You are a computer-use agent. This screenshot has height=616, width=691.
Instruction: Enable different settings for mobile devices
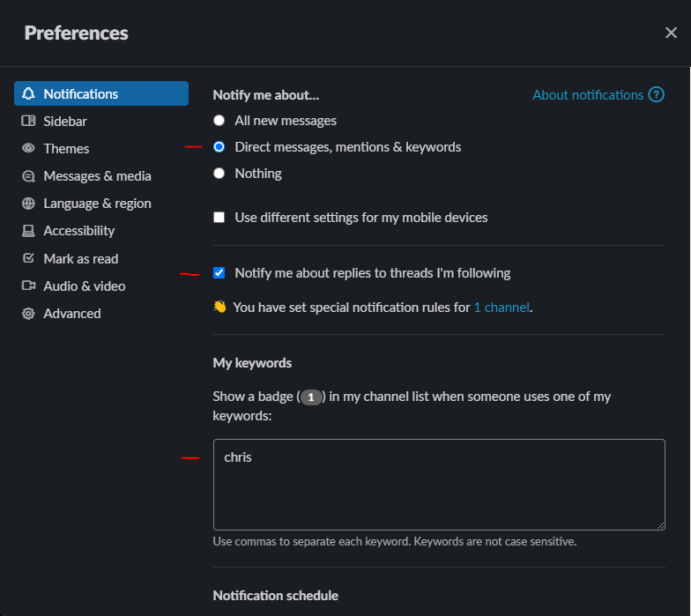coord(219,218)
